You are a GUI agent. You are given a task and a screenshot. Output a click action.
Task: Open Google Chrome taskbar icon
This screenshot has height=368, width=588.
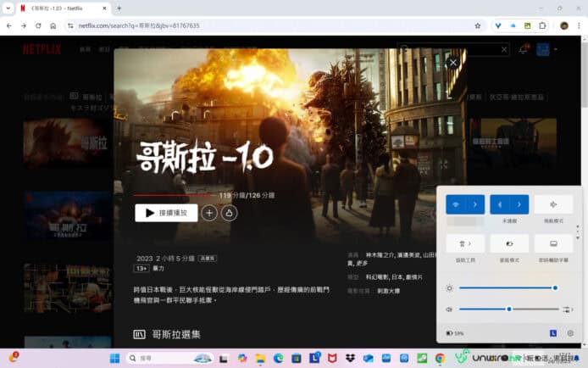click(441, 359)
